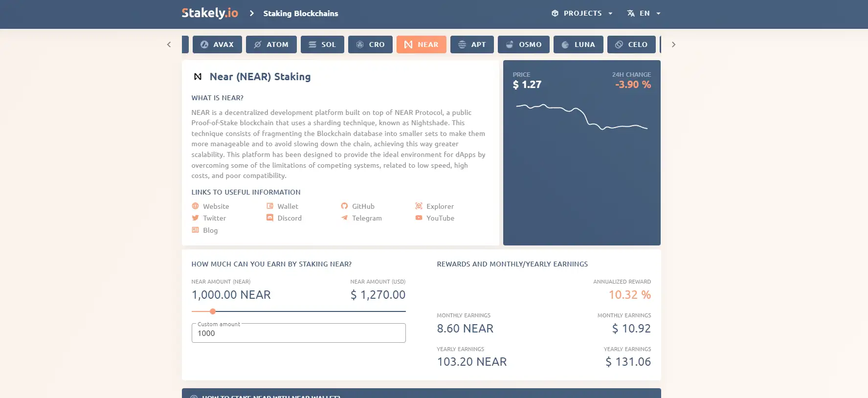Click the Wallet icon
Image resolution: width=868 pixels, height=398 pixels.
coord(270,206)
